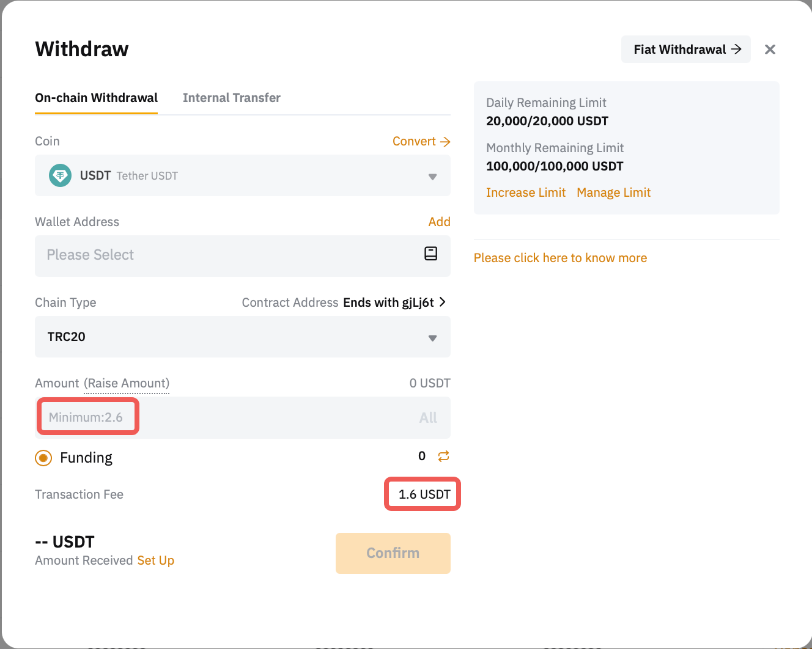Open the Manage Limit link
812x649 pixels.
pos(613,193)
